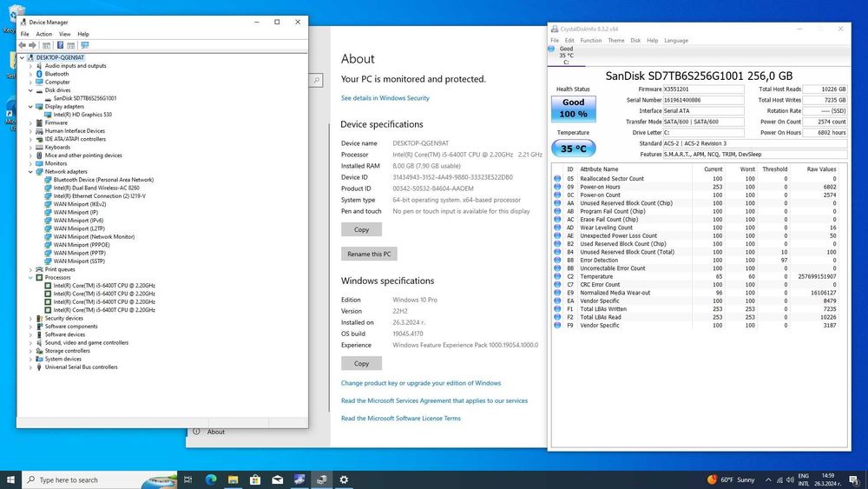Open the Windows Start menu

(10, 479)
